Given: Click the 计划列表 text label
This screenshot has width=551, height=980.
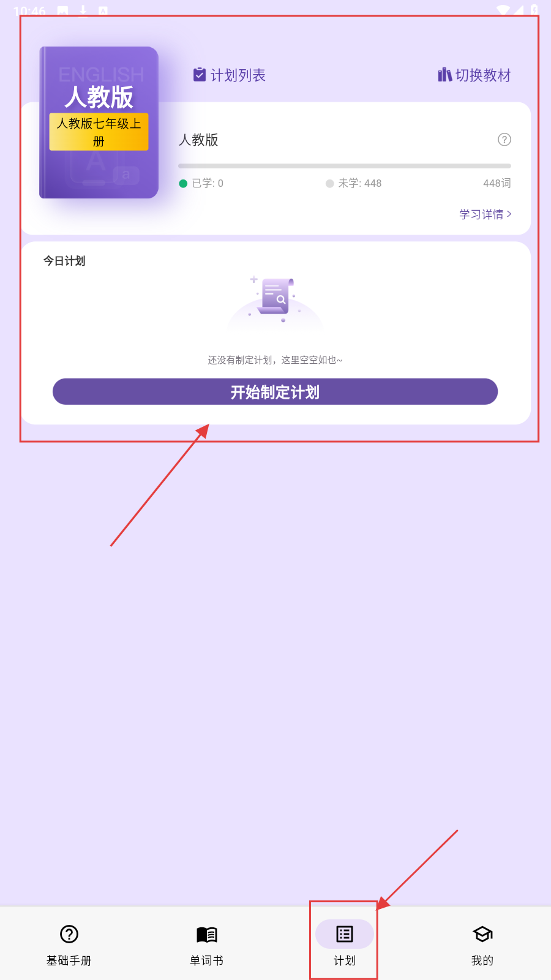Looking at the screenshot, I should (x=238, y=75).
